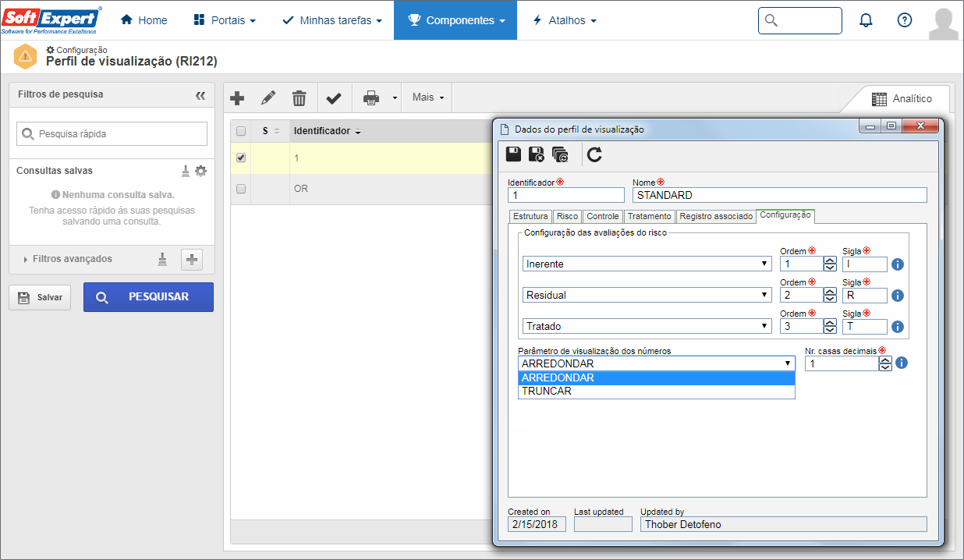Uncheck the checkbox for row 1
The height and width of the screenshot is (560, 964).
241,158
